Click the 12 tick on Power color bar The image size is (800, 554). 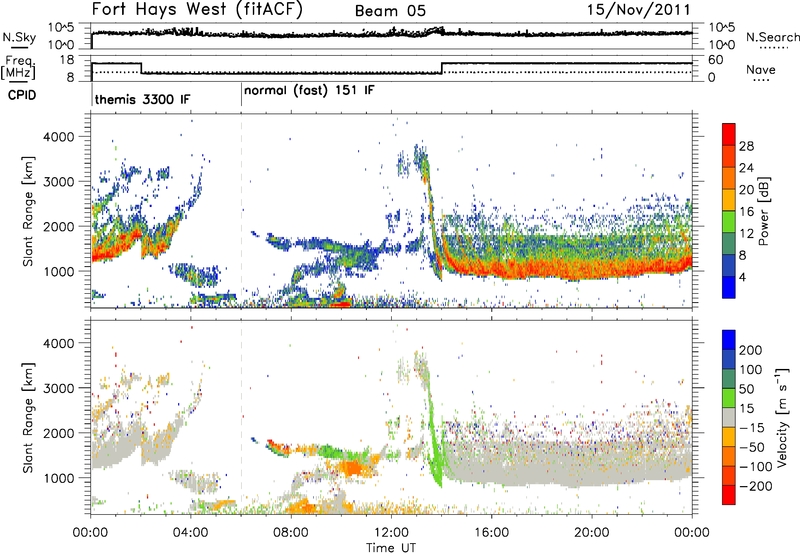pyautogui.click(x=746, y=234)
